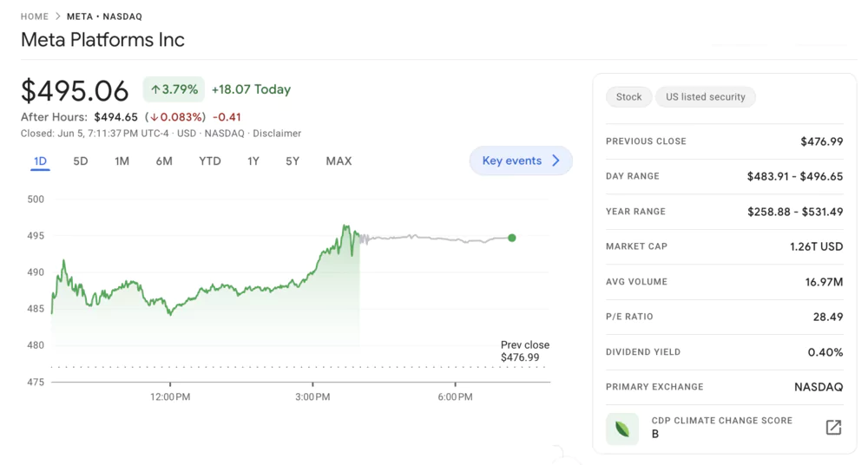Click the CDP CLIMATE CHANGE SCORE label

pyautogui.click(x=722, y=421)
